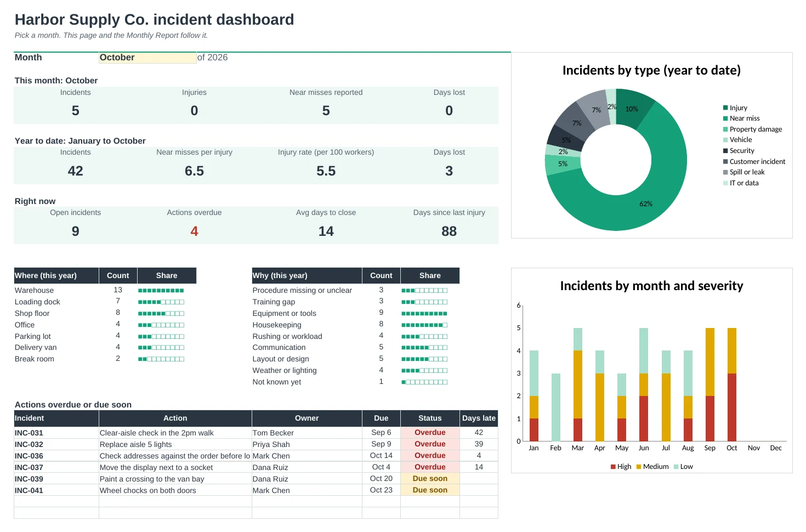Select the High severity legend item
The height and width of the screenshot is (532, 806).
coord(621,467)
